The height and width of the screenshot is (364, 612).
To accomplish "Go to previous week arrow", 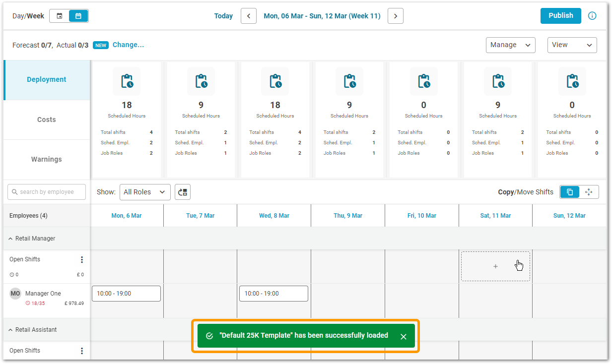I will pyautogui.click(x=249, y=16).
